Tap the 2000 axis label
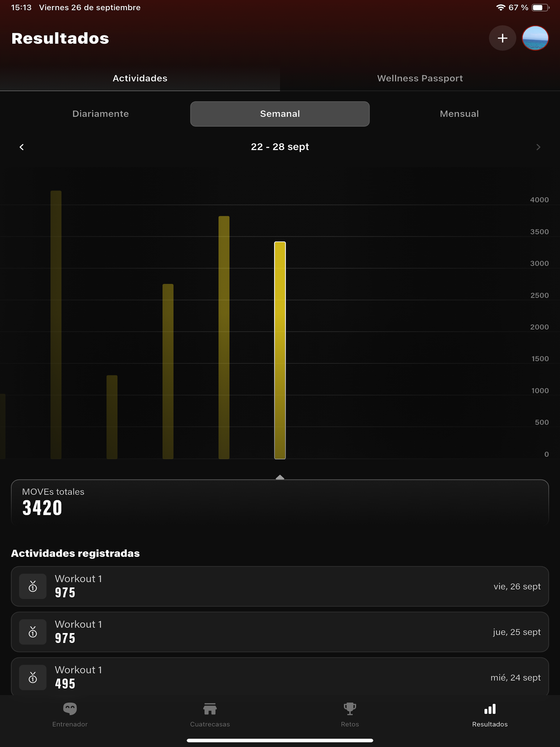 [x=539, y=327]
